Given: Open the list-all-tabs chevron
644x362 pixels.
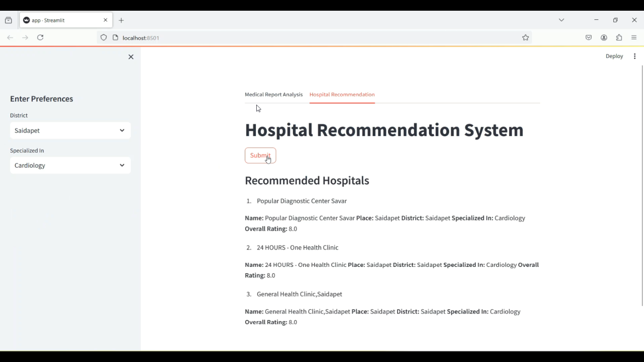Looking at the screenshot, I should pos(561,20).
